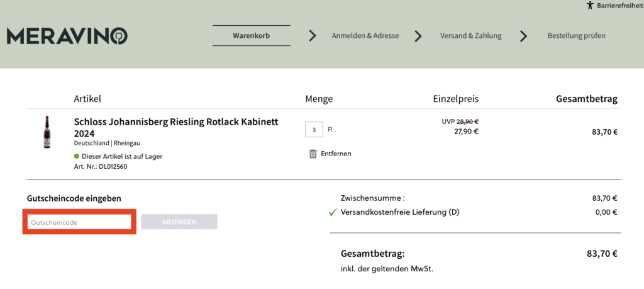Click the Gesamtbetrag column header
644x289 pixels.
click(x=587, y=99)
